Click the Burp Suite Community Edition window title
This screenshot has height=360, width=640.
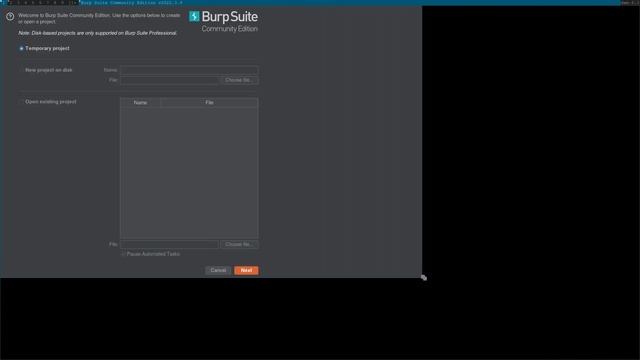[x=131, y=2]
